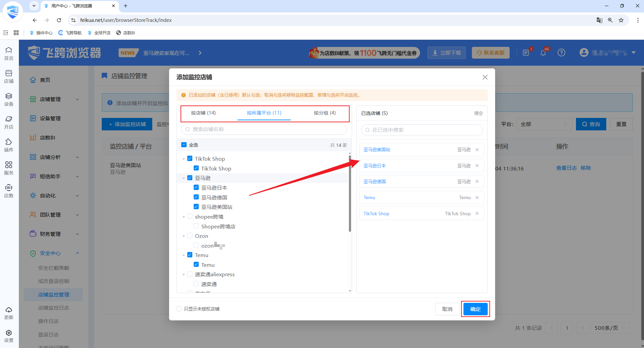
Task: Click the 查询 search button
Action: (x=591, y=124)
